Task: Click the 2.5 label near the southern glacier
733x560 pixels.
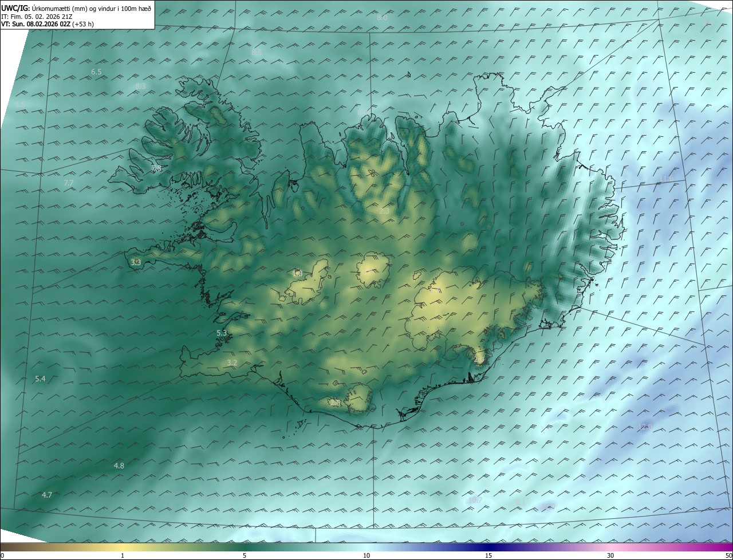Action: click(336, 404)
